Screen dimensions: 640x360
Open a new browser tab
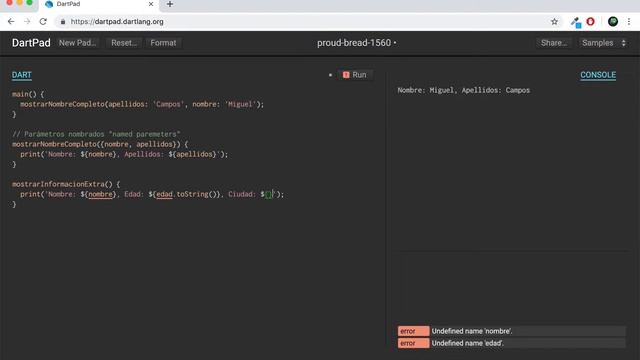tap(170, 4)
